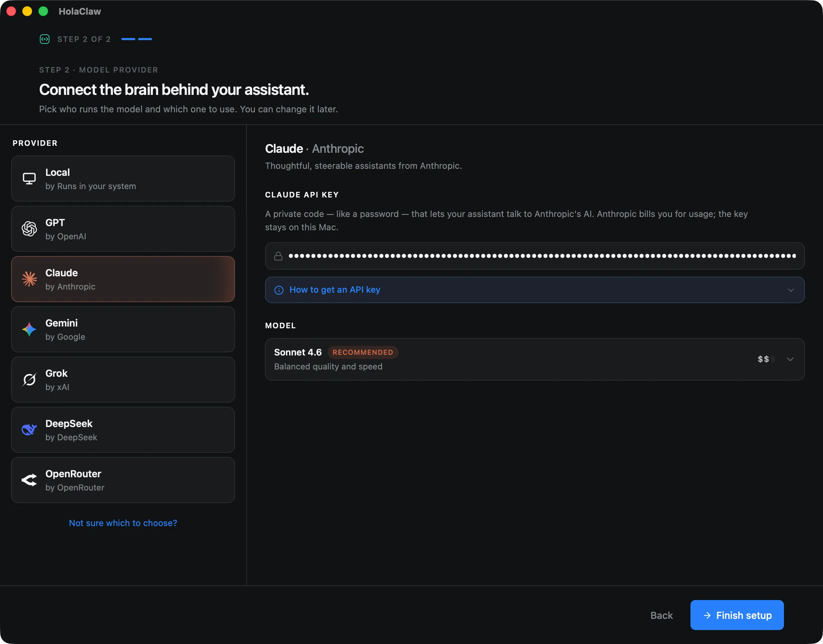Click the OpenRouter arrows icon
This screenshot has width=823, height=644.
[29, 480]
